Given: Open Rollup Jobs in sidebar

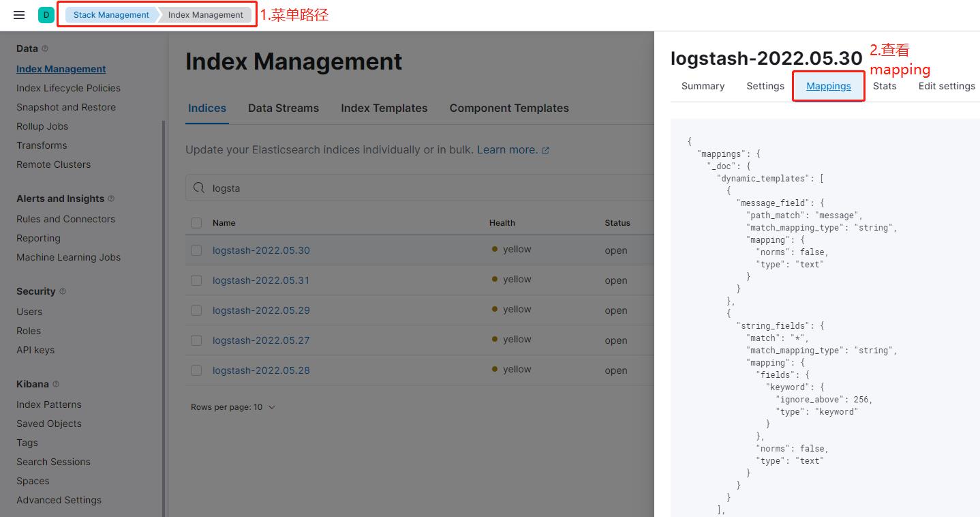Looking at the screenshot, I should coord(42,126).
